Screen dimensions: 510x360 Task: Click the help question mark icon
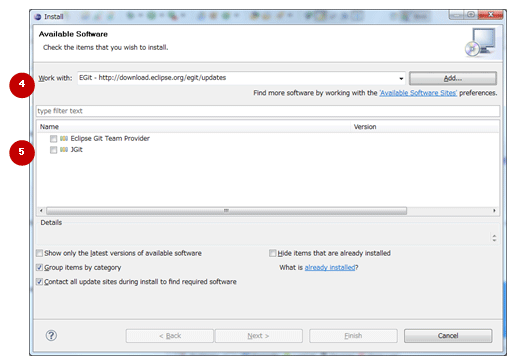click(x=51, y=335)
